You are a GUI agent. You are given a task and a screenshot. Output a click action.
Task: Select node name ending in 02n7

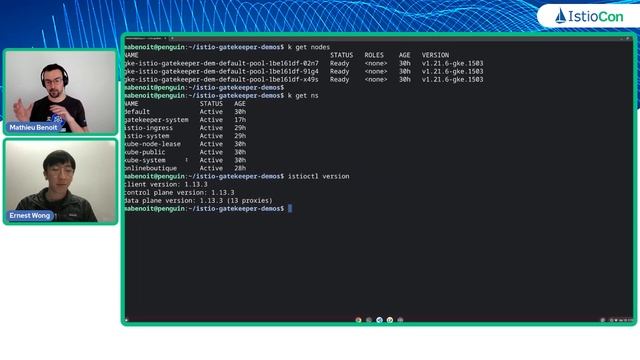coord(222,63)
